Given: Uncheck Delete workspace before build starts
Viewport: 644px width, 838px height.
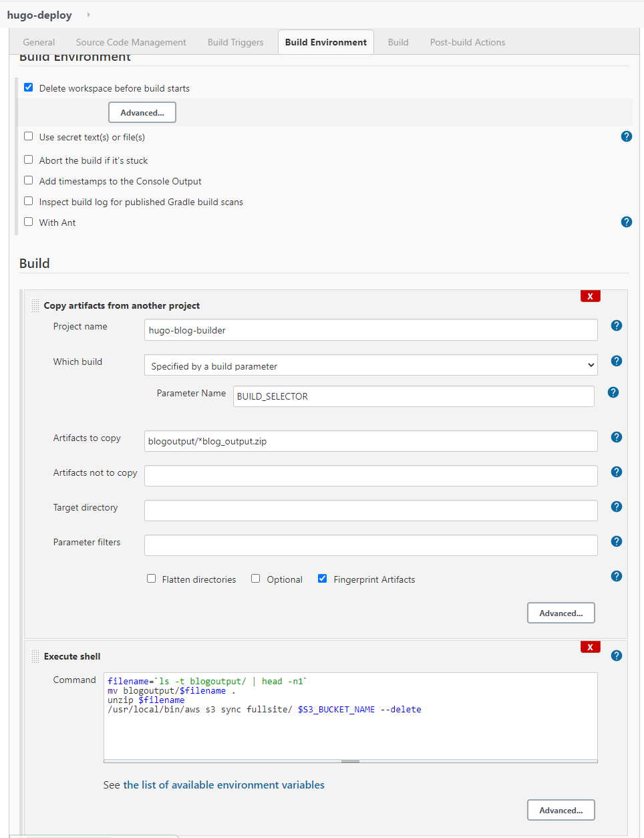Looking at the screenshot, I should click(28, 88).
